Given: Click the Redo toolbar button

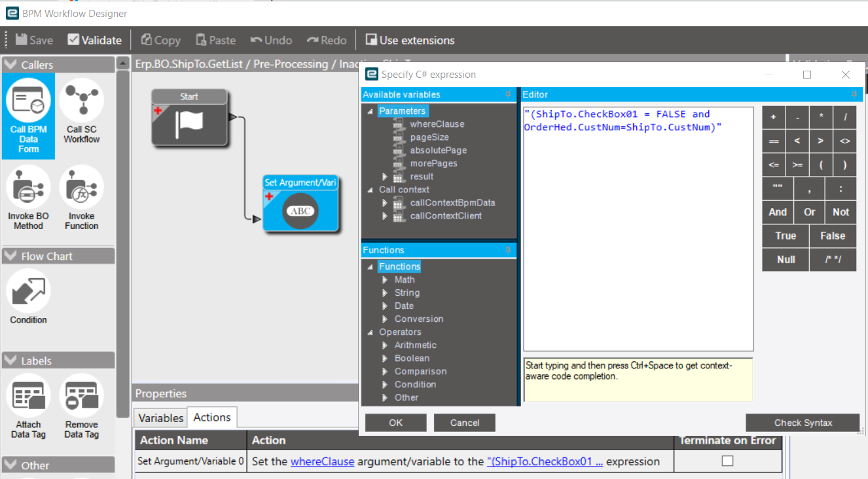Looking at the screenshot, I should (327, 40).
